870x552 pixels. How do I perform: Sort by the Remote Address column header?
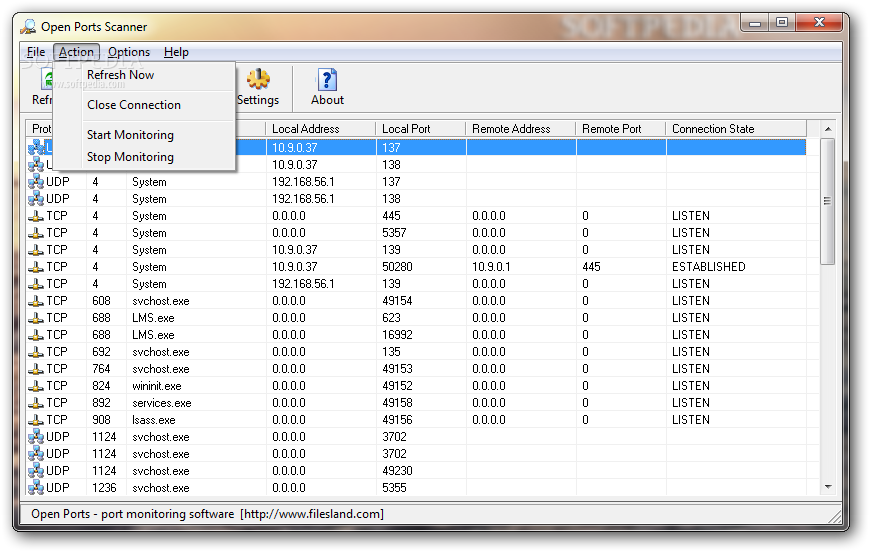pyautogui.click(x=520, y=129)
